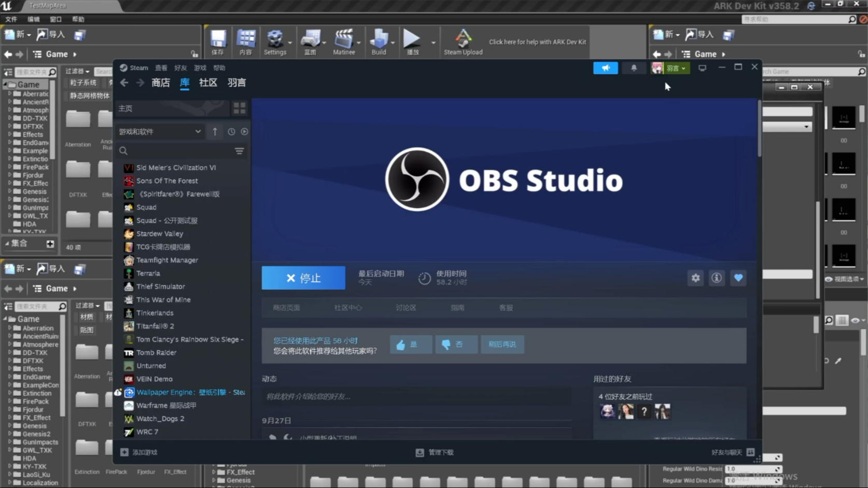This screenshot has width=868, height=488.
Task: Toggle the 静态网格物体 filter tag
Action: 90,96
